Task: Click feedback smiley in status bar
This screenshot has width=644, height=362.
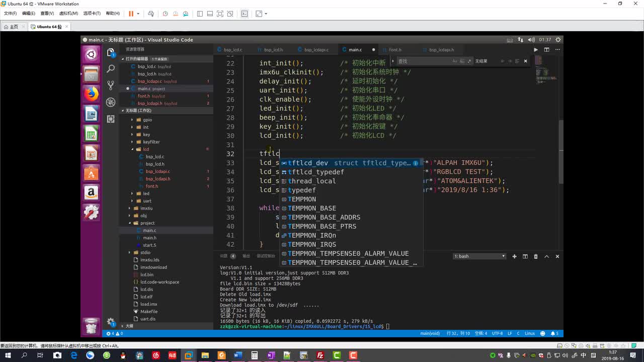Action: coord(542,333)
